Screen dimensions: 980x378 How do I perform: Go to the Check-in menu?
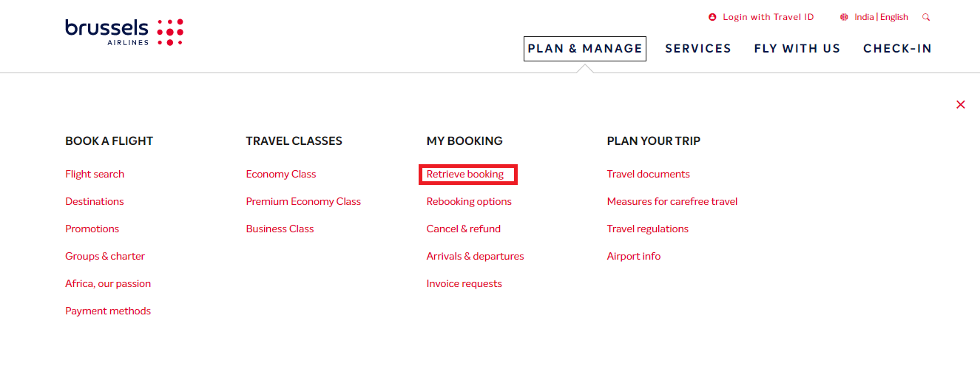click(897, 49)
